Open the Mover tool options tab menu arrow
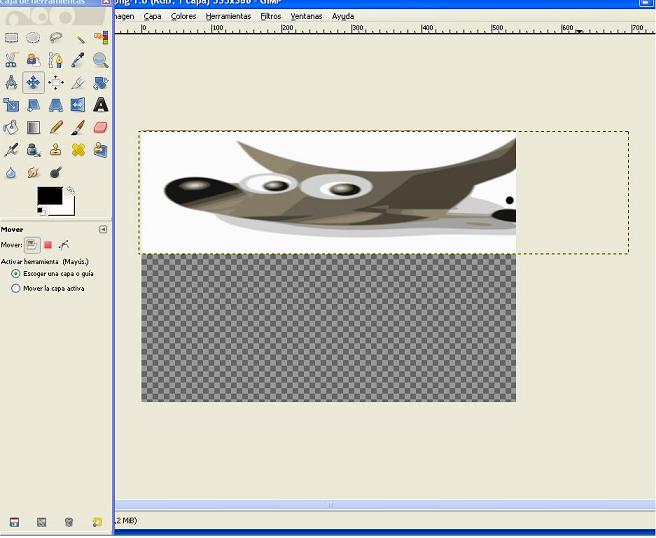 pyautogui.click(x=103, y=229)
